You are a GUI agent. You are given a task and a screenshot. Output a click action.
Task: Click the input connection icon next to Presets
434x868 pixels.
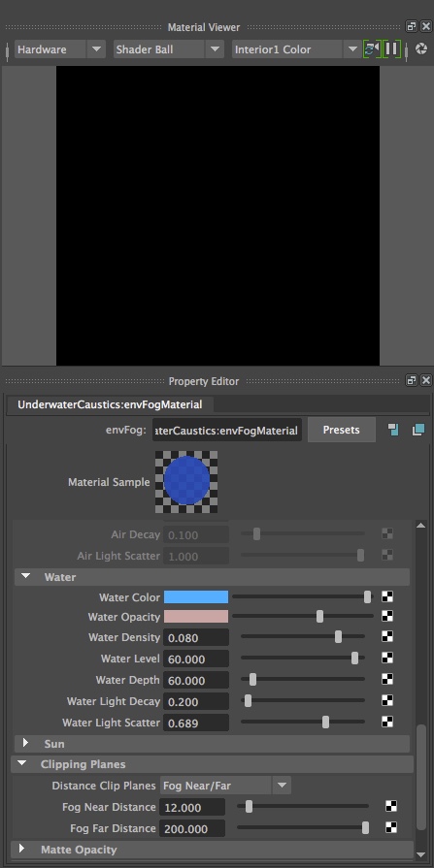click(393, 430)
